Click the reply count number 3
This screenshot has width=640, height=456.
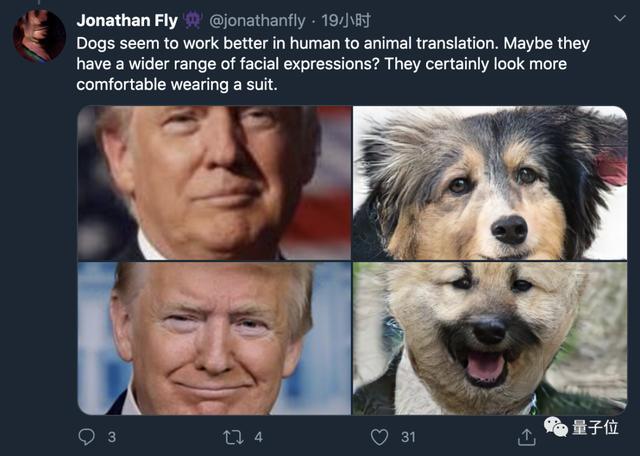coord(112,437)
